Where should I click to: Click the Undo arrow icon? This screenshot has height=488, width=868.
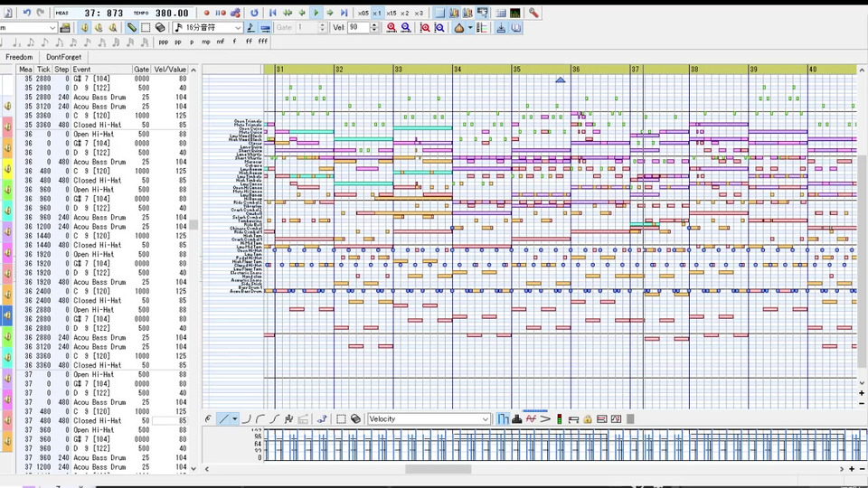coord(26,12)
